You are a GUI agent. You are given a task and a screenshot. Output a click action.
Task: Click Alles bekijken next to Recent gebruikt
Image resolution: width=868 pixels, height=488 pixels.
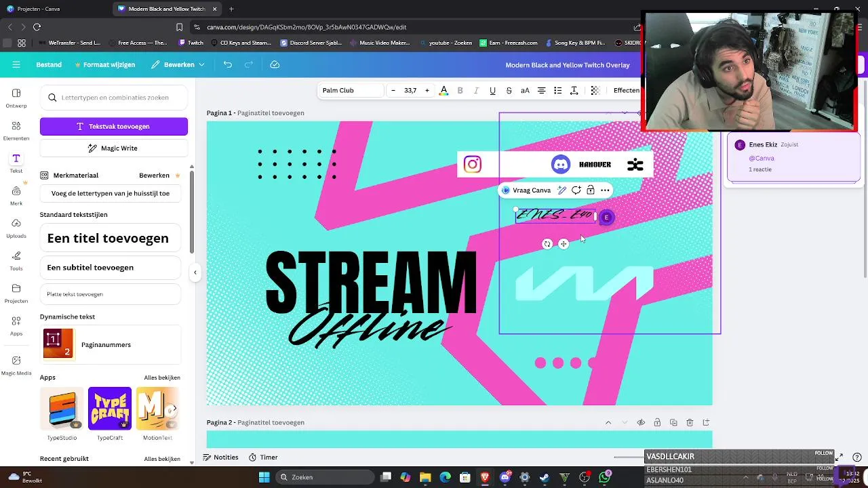162,459
